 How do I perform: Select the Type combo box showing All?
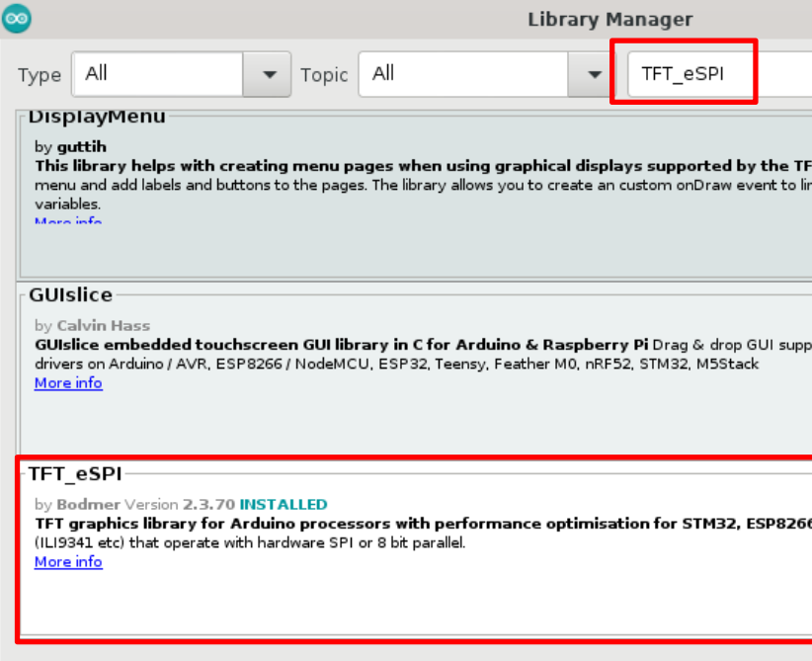pos(181,74)
